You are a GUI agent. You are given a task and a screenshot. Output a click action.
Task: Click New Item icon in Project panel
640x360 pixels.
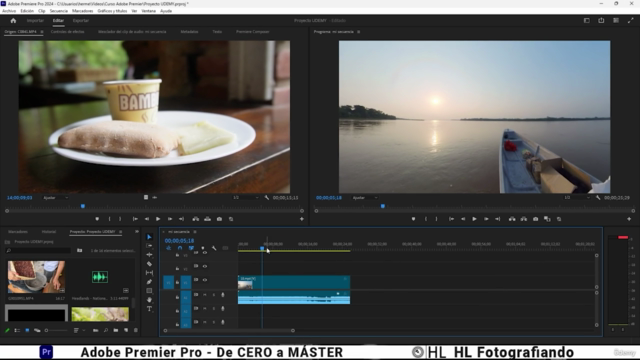click(x=126, y=330)
